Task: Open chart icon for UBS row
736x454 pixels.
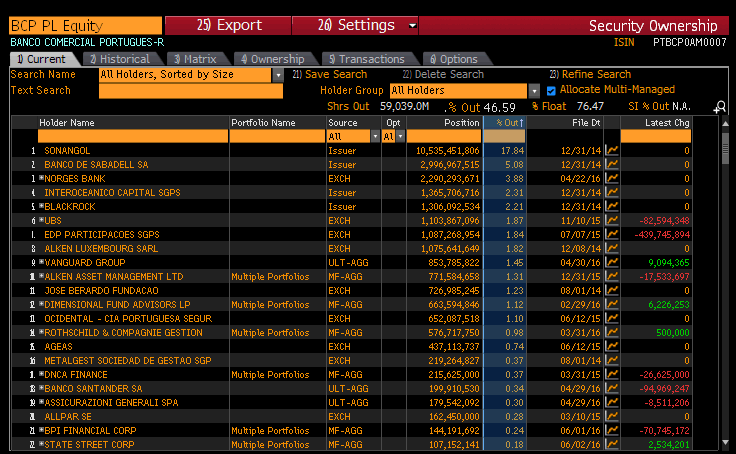Action: (x=612, y=220)
